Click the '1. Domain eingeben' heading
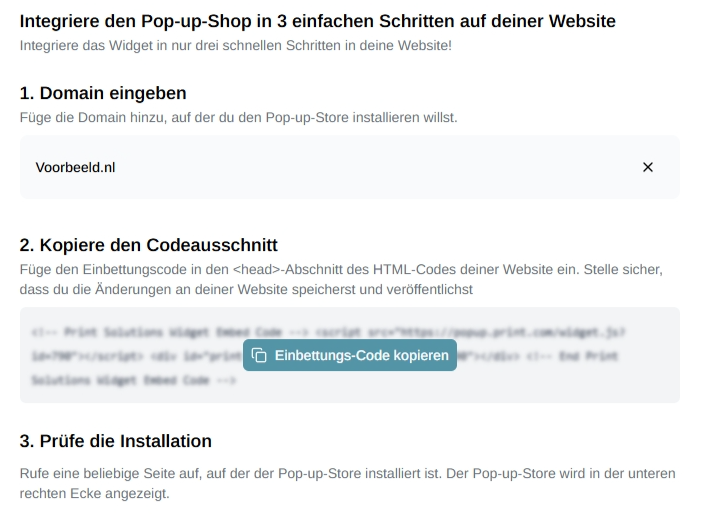This screenshot has height=514, width=704. [x=103, y=93]
